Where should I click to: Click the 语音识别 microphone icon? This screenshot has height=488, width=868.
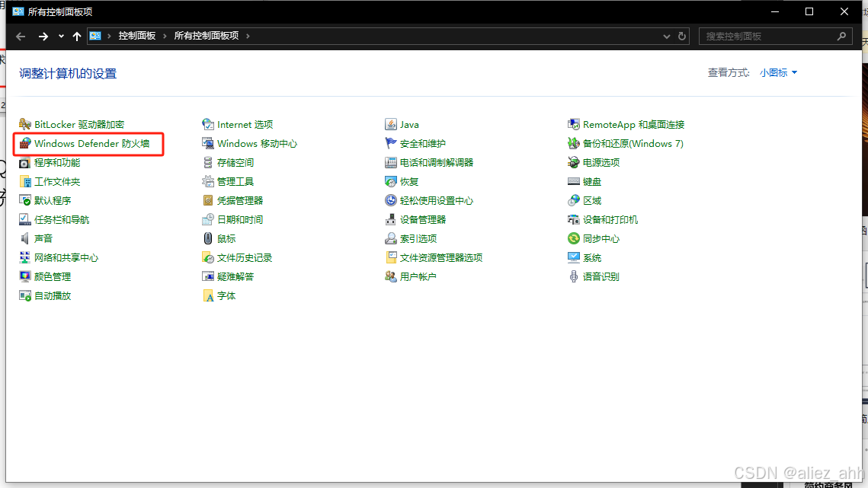pyautogui.click(x=574, y=276)
